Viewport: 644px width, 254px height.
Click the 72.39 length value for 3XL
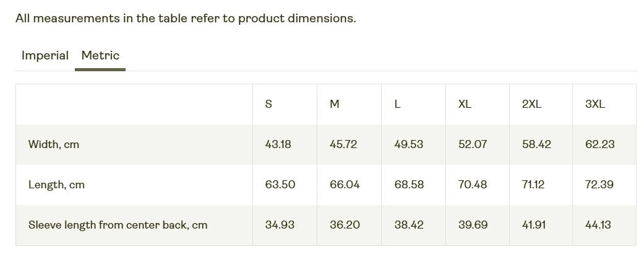[599, 185]
